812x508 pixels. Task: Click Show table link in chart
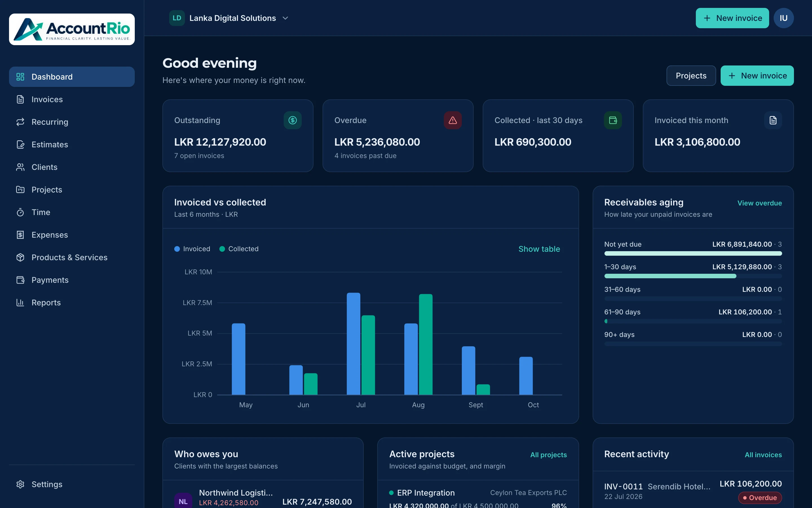[x=539, y=249]
